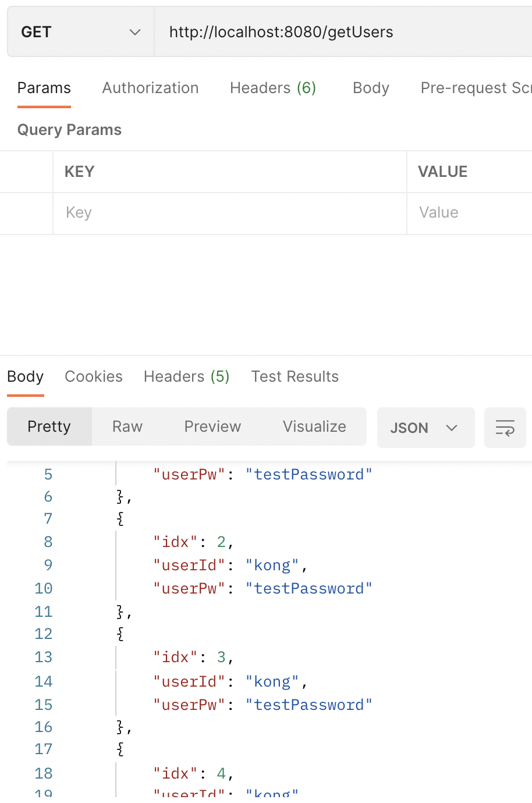Select the Pretty response view
The height and width of the screenshot is (803, 532).
tap(49, 427)
